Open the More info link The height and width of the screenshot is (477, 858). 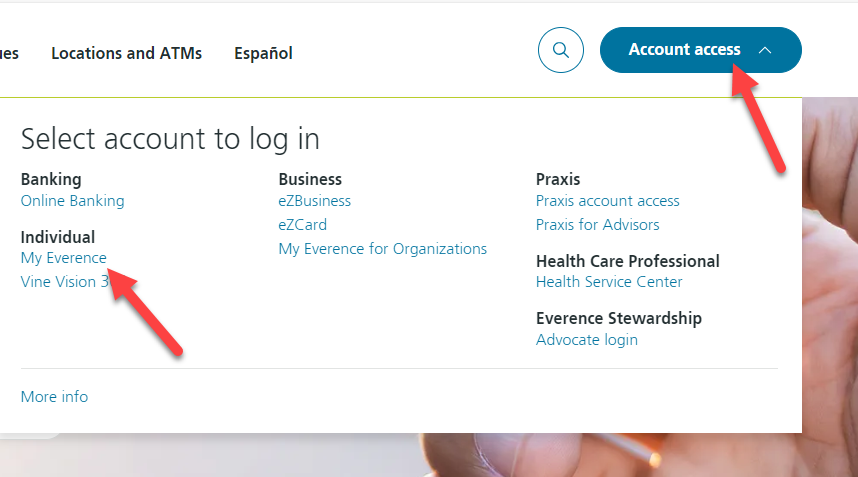point(54,397)
